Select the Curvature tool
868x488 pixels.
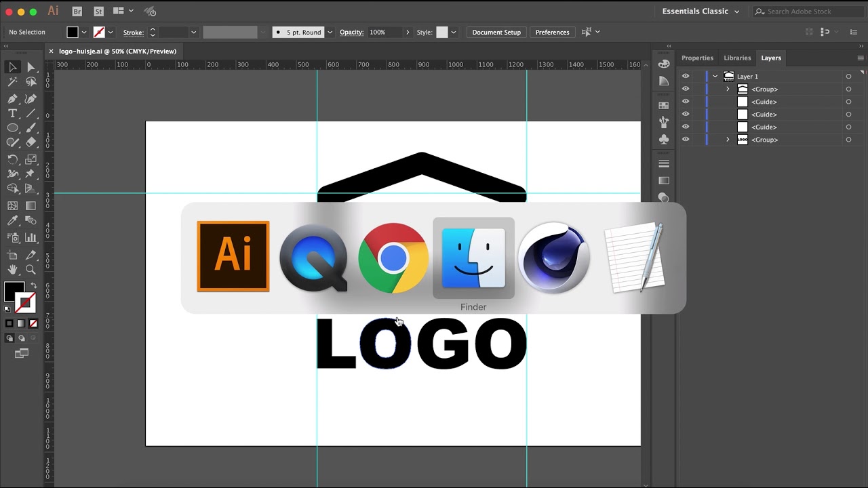(31, 98)
